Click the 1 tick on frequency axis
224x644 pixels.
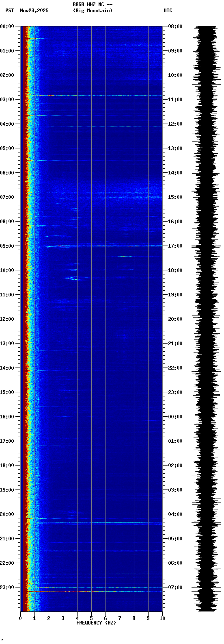coord(34,618)
